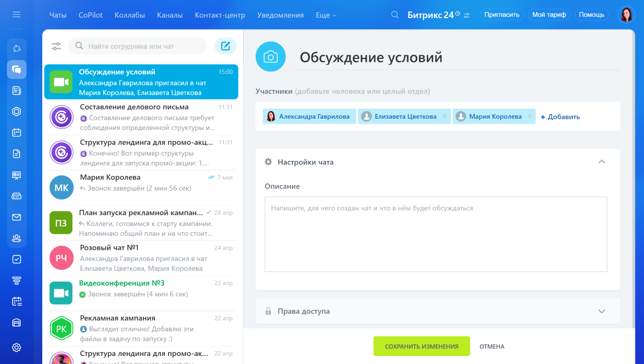Click the new chat compose icon
Viewport: 644px width, 364px height.
click(225, 46)
